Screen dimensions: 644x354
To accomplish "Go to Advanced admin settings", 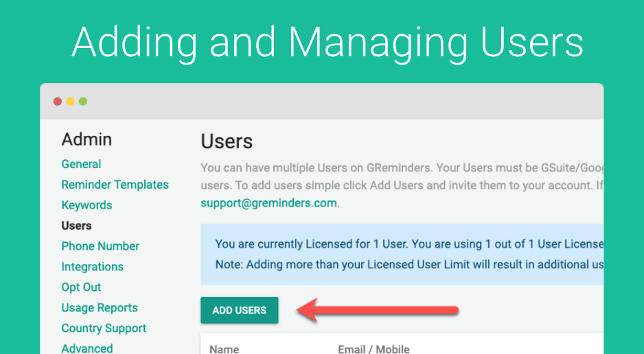I will point(87,349).
